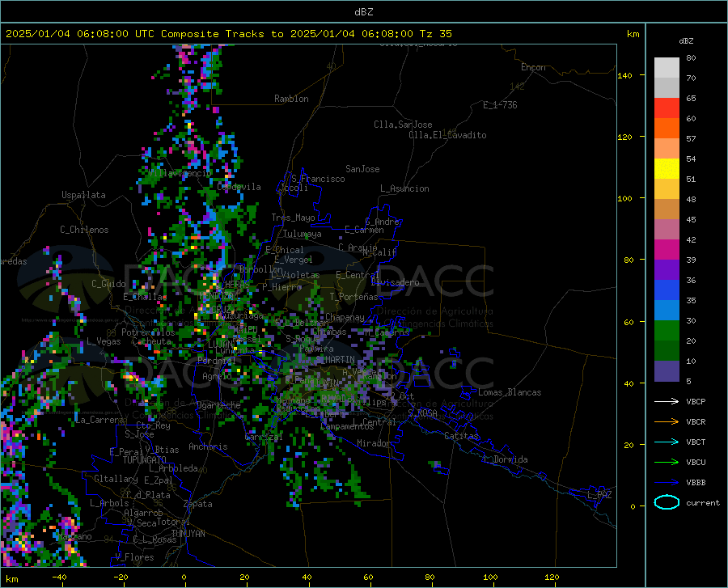The height and width of the screenshot is (588, 728).
Task: Click the L_Dormida place label
Action: click(506, 459)
